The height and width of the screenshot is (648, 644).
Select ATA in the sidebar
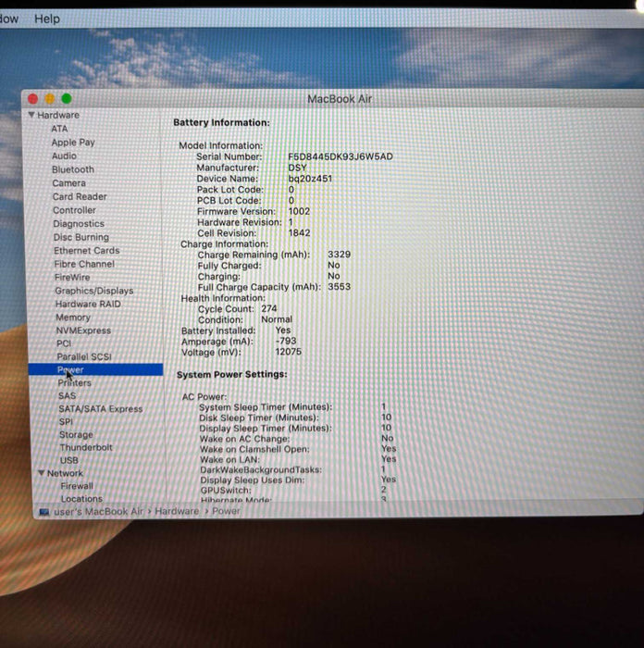[59, 129]
